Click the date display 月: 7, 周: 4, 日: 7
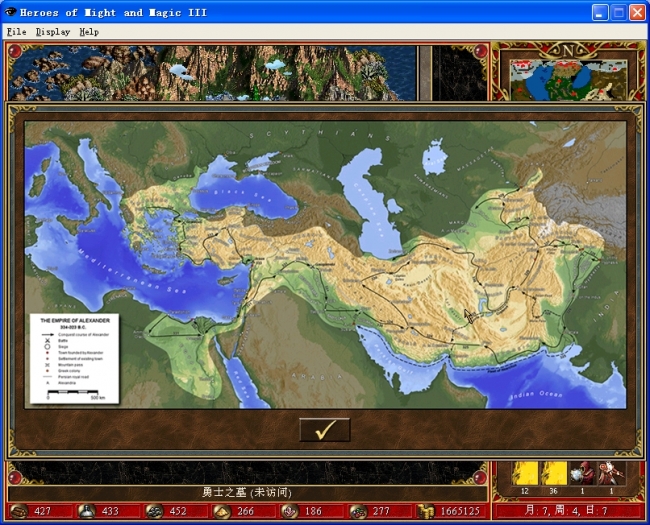The height and width of the screenshot is (525, 650). pos(566,510)
